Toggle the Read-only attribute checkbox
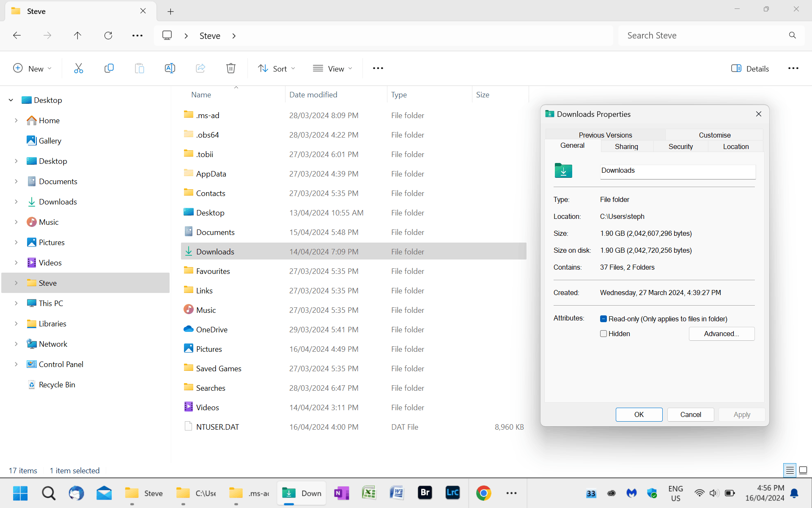812x508 pixels. tap(604, 319)
